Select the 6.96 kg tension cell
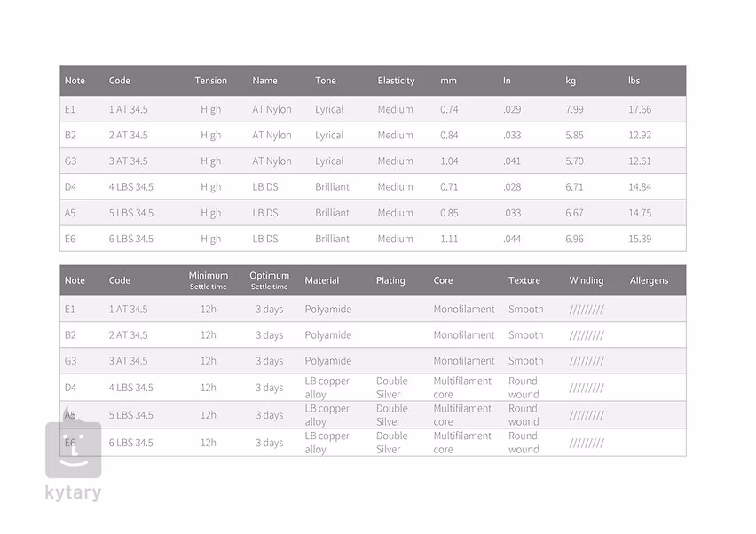 [x=574, y=239]
